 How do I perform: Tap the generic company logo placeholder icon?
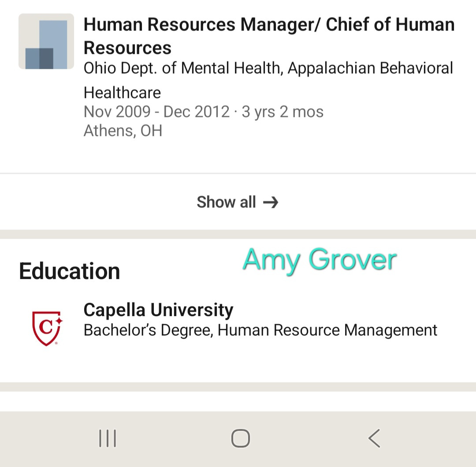(x=46, y=41)
